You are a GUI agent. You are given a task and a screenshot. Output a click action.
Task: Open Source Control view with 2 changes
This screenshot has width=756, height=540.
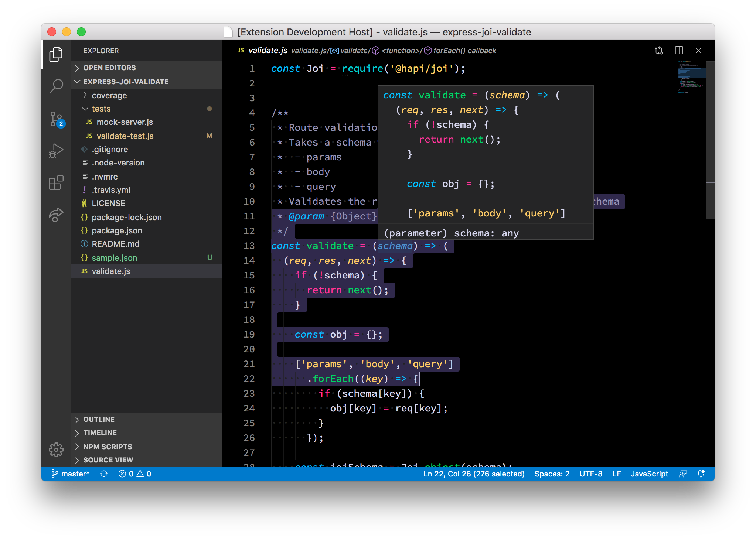[x=56, y=119]
